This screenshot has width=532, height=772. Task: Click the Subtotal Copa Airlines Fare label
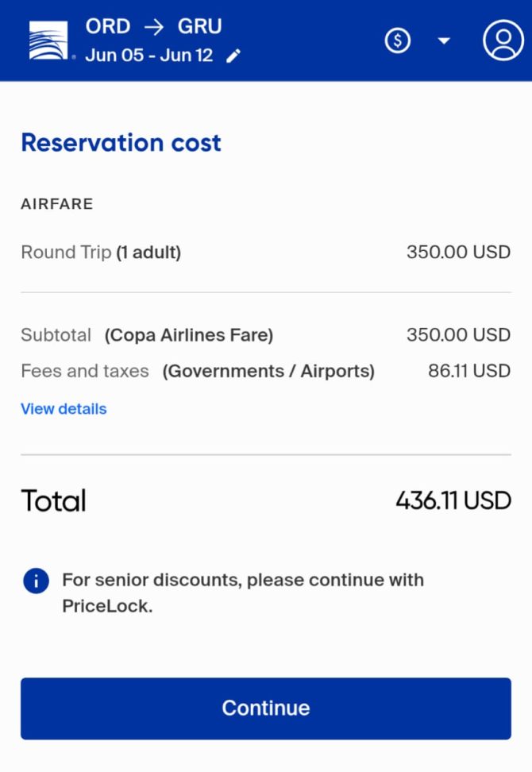coord(147,335)
